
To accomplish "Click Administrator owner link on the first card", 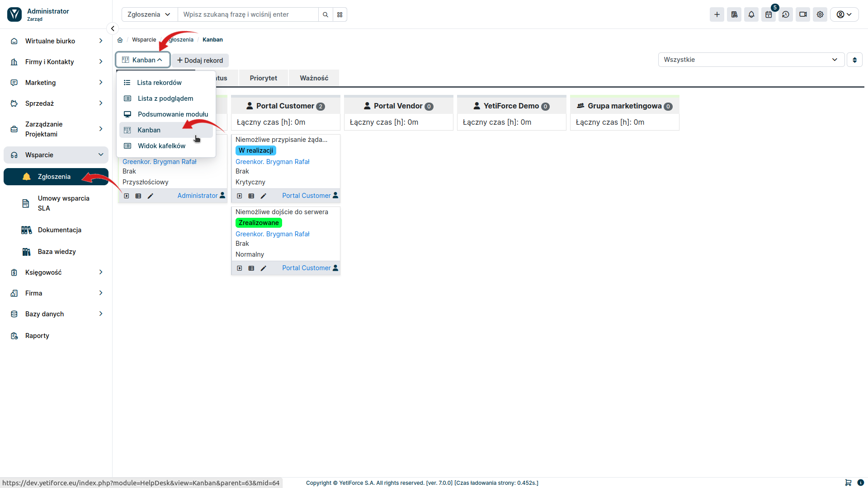I will click(198, 196).
